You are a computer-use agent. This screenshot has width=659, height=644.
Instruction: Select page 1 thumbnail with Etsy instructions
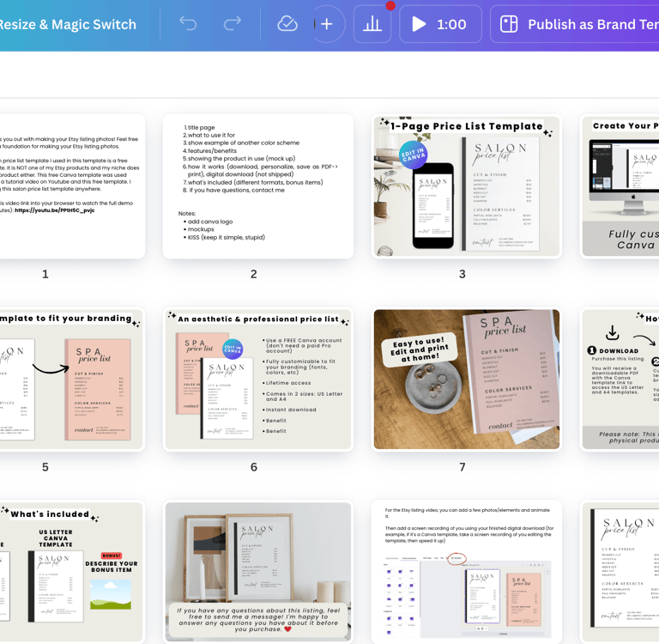[72, 186]
